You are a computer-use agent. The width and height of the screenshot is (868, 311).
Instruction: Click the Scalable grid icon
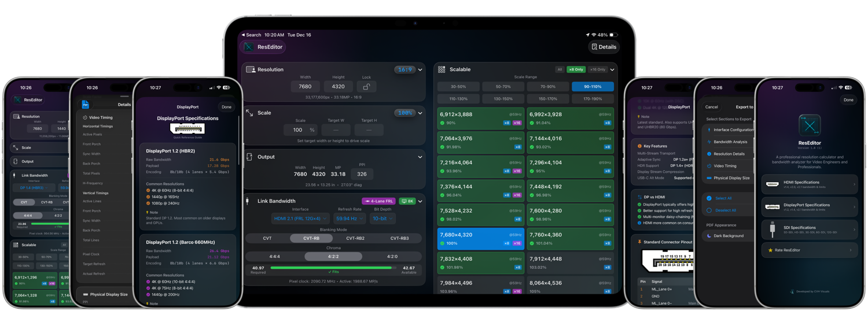click(442, 69)
